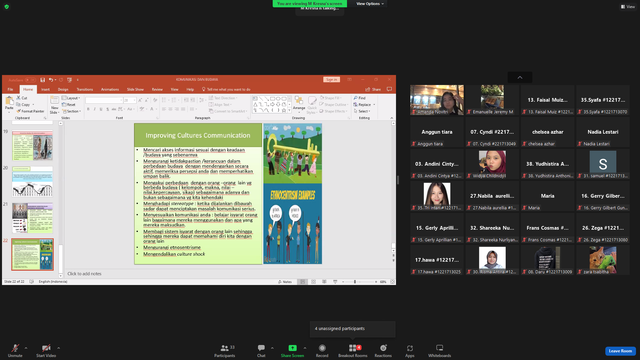Click Cut in Clipboard group
This screenshot has height=360, width=640.
22,98
